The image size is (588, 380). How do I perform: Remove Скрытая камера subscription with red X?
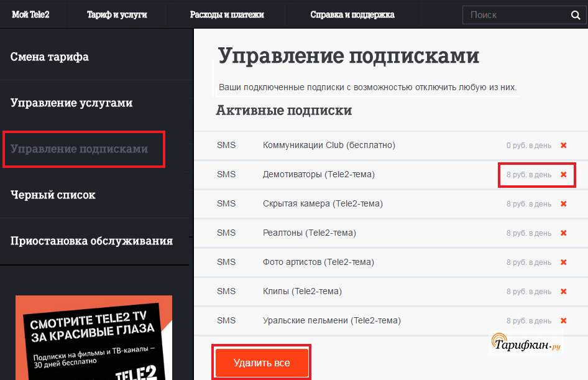tap(563, 204)
